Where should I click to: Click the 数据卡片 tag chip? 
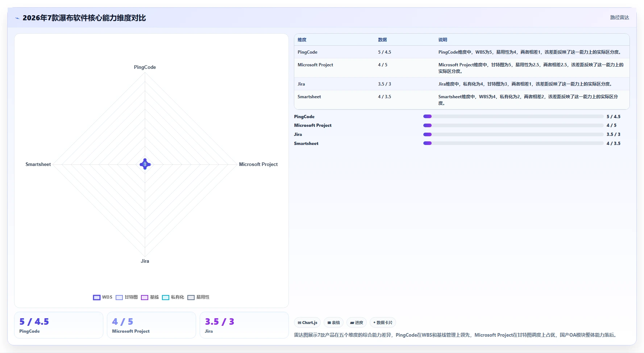click(383, 323)
